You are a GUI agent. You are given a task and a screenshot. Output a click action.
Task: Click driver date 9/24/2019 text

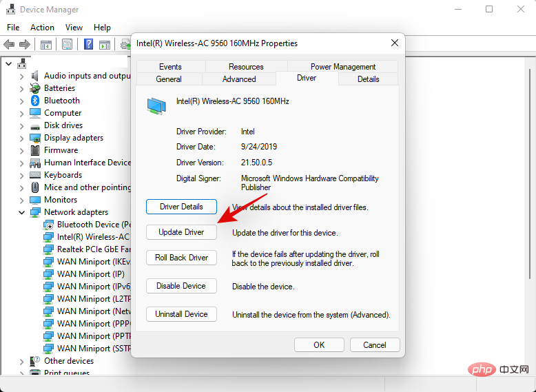[x=259, y=147]
